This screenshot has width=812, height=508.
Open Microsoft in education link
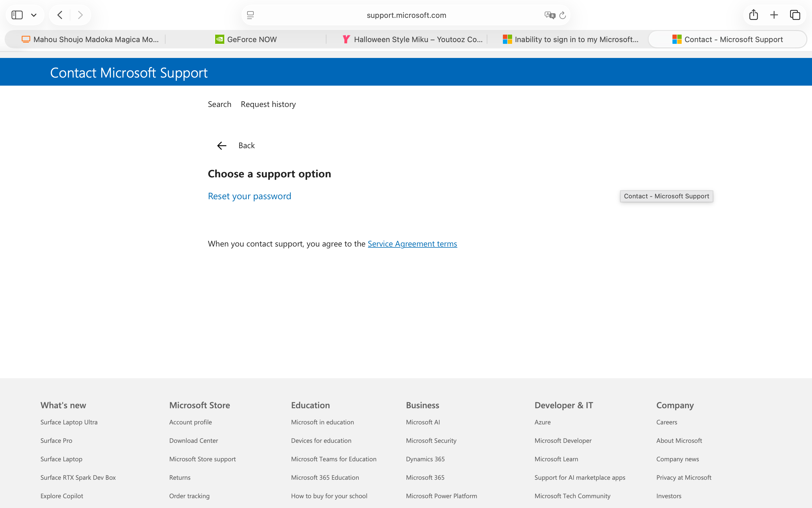[x=322, y=422]
